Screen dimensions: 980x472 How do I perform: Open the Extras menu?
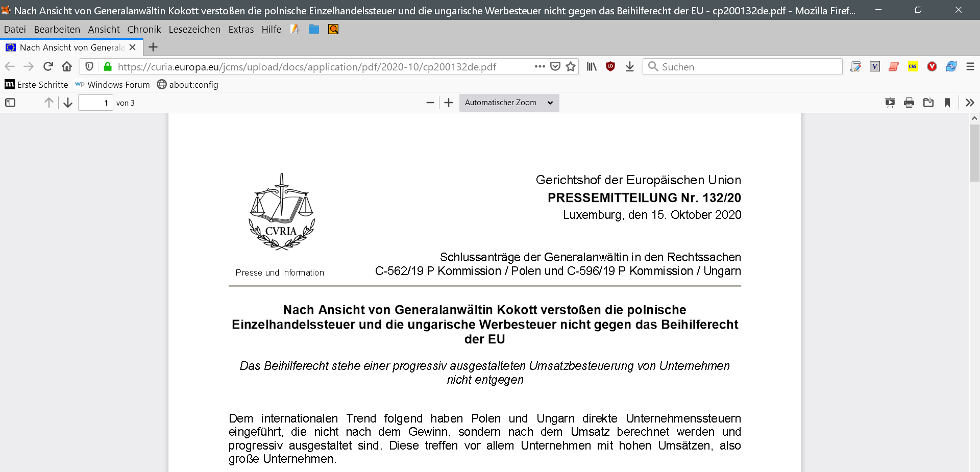[241, 30]
